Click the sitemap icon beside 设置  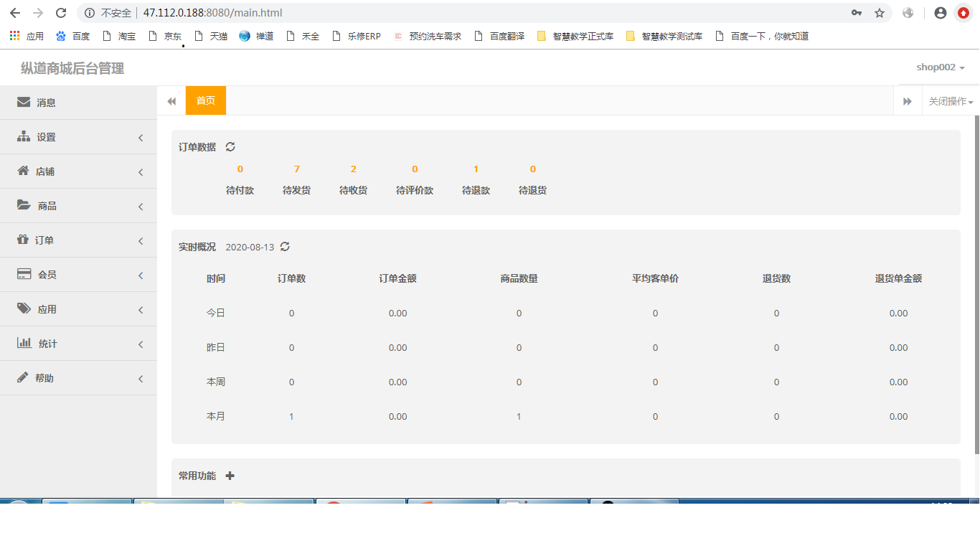pyautogui.click(x=24, y=136)
